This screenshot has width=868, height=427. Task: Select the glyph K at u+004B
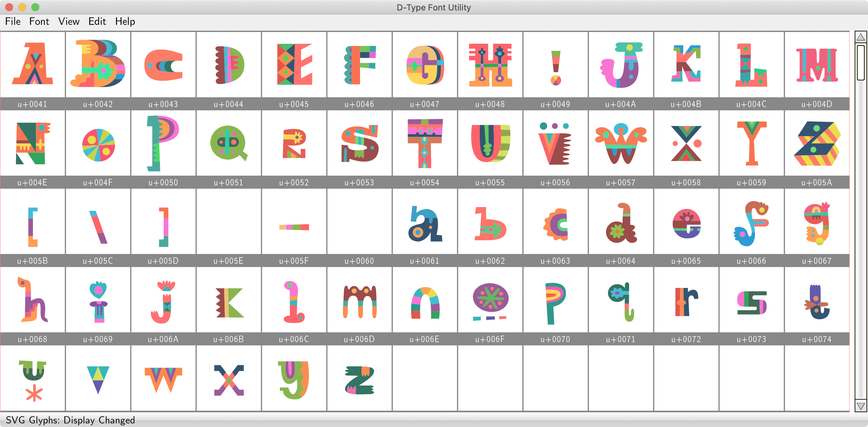click(x=686, y=64)
